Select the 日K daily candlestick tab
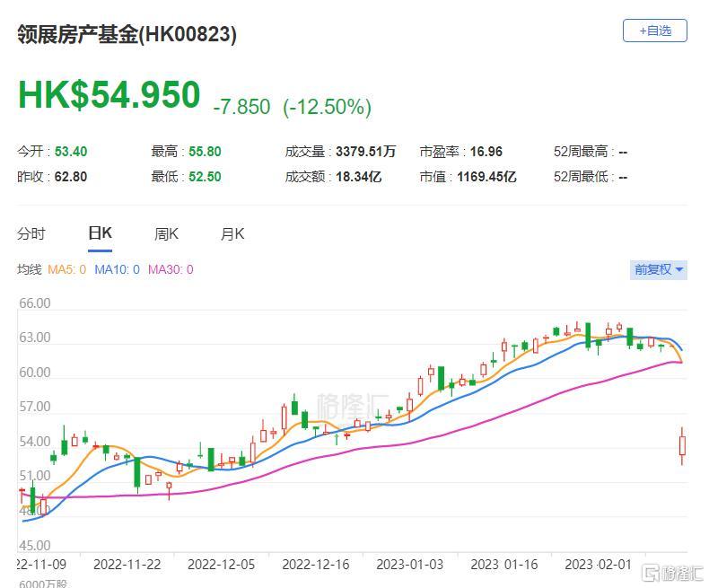Viewport: 709px width, 588px height. click(100, 233)
